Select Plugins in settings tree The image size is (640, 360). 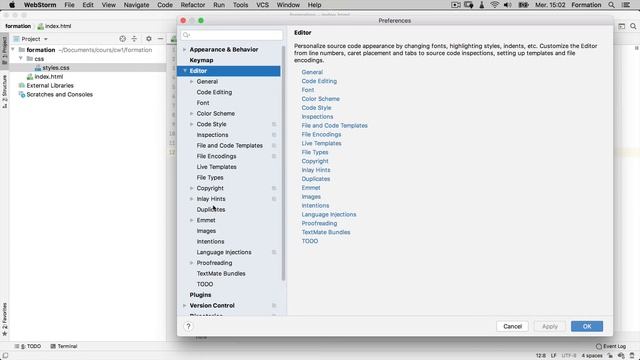point(200,295)
